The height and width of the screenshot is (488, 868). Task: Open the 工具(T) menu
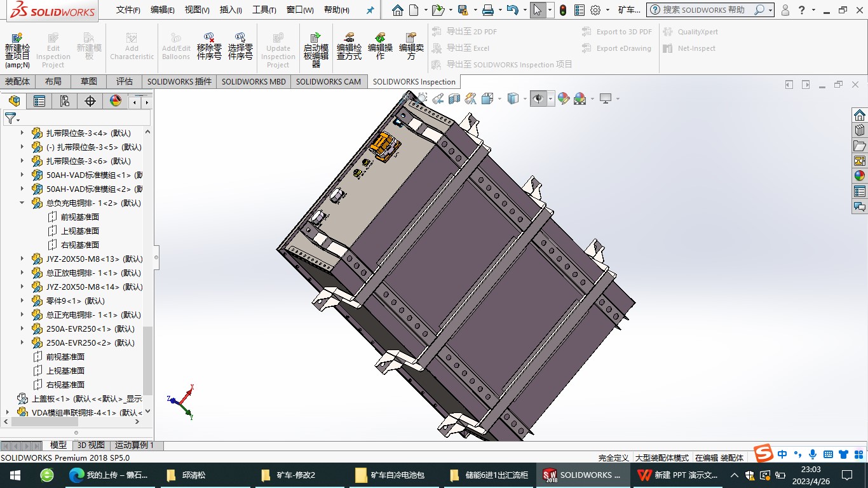coord(264,10)
